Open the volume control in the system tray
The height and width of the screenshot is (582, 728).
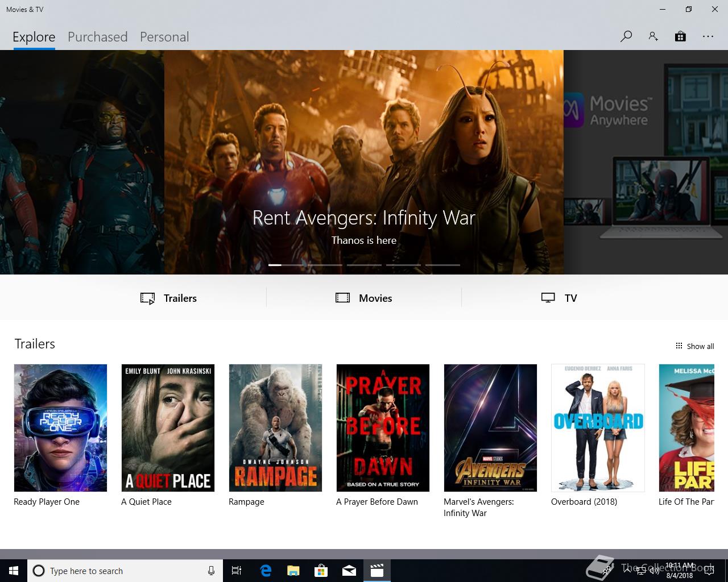[x=655, y=571]
